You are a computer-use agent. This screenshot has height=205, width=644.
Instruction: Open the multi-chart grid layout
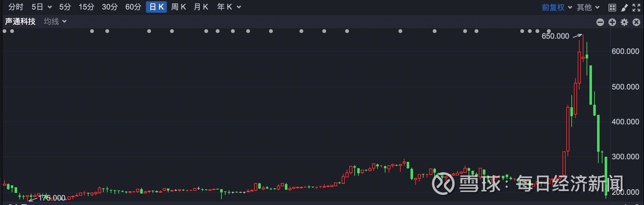[x=612, y=7]
